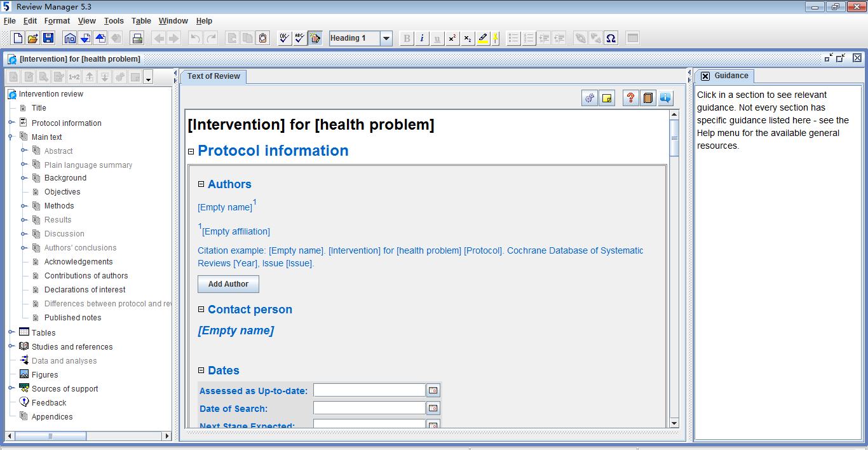This screenshot has width=868, height=450.
Task: Open the Format menu
Action: tap(57, 21)
